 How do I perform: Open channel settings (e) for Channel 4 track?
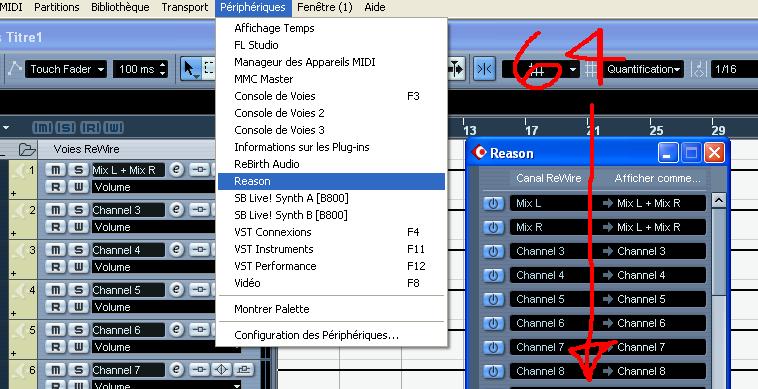(176, 250)
